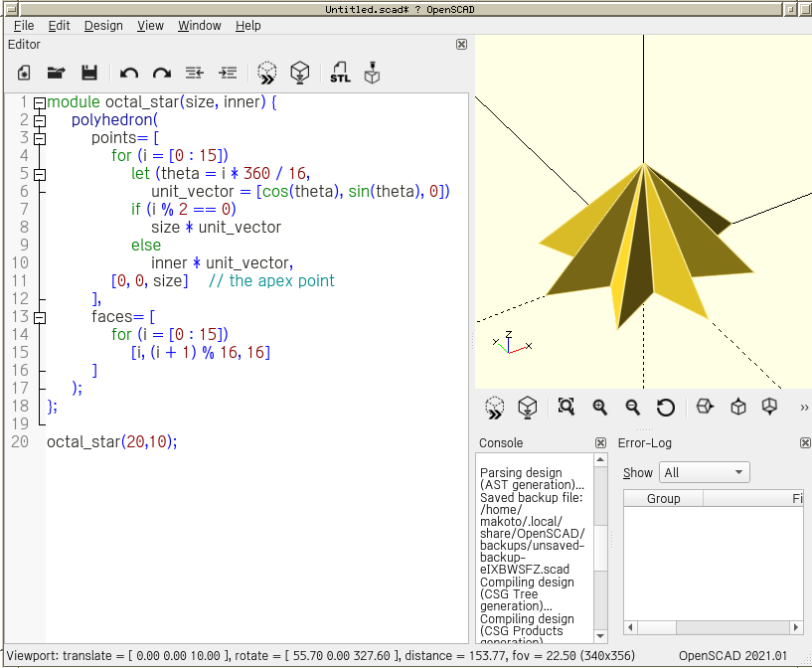
Task: Switch to top view cube icon
Action: (x=737, y=407)
